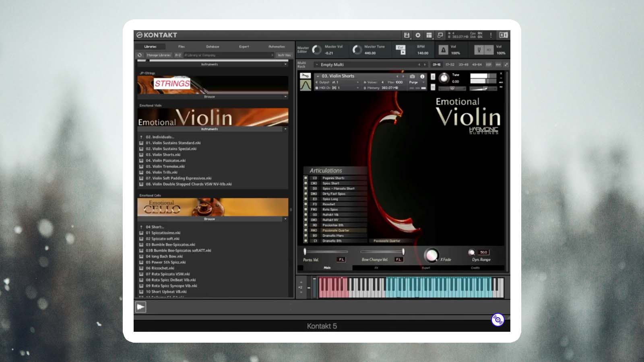Open the workspace layout panel icon
The image size is (644, 362).
[429, 35]
